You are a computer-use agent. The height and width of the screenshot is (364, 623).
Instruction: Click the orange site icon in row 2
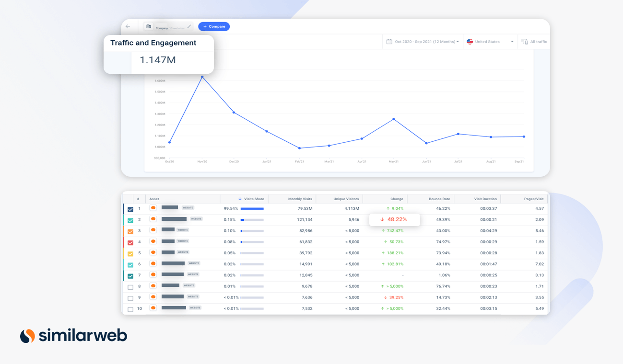(153, 219)
